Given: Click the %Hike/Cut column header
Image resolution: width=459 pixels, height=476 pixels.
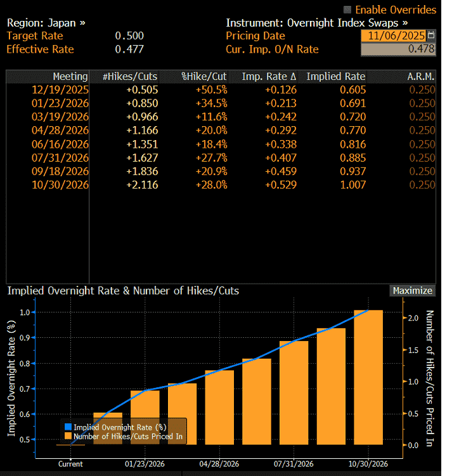Looking at the screenshot, I should point(204,77).
